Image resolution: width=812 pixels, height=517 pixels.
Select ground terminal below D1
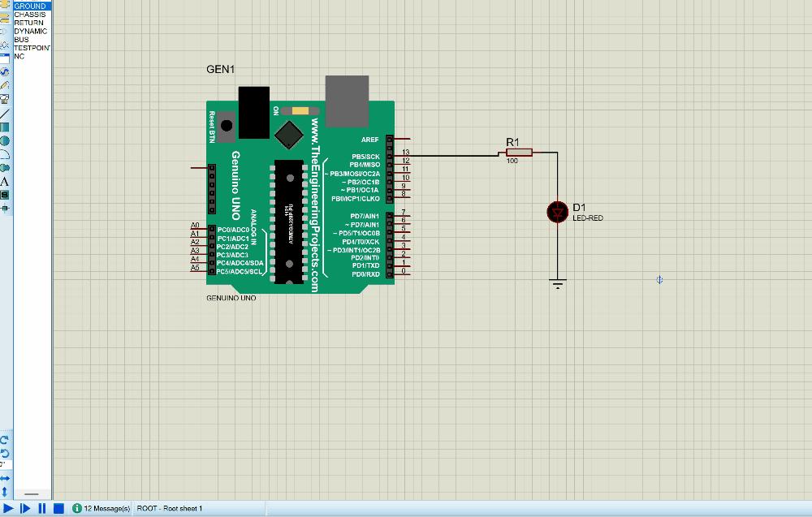[558, 283]
